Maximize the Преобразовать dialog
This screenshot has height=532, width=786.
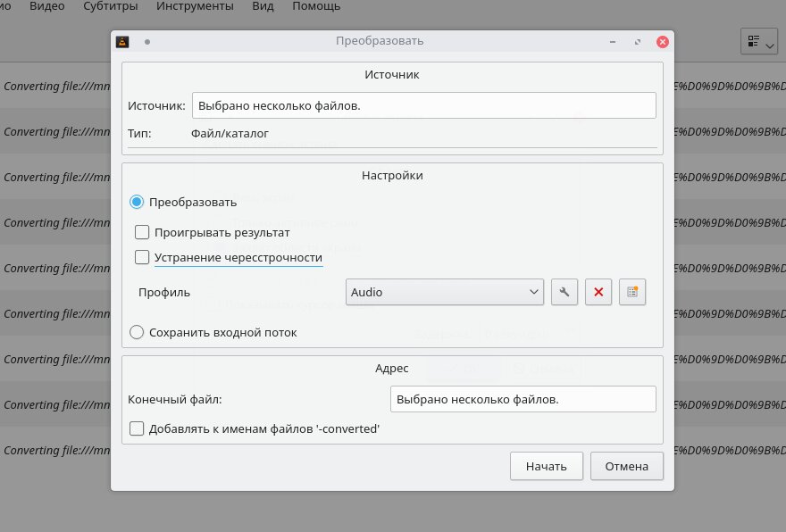click(638, 42)
